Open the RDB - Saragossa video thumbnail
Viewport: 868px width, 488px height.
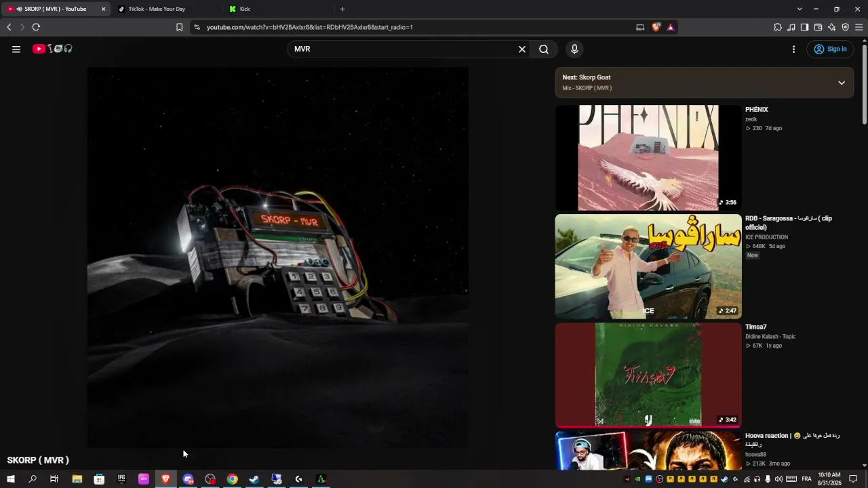point(648,266)
